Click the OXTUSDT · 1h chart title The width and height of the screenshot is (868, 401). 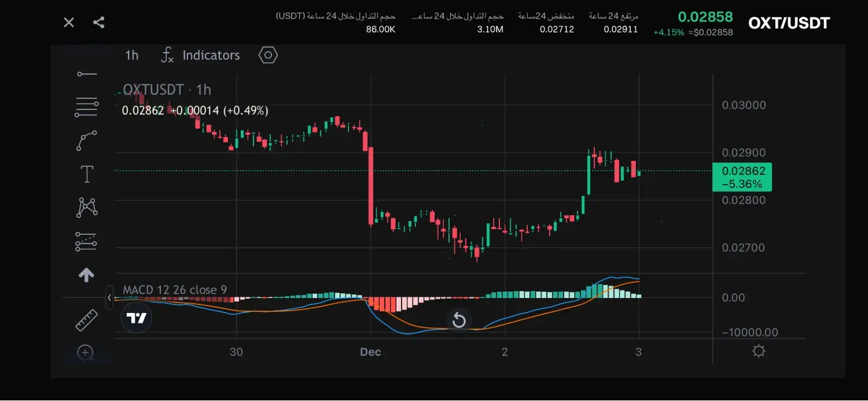[x=167, y=90]
